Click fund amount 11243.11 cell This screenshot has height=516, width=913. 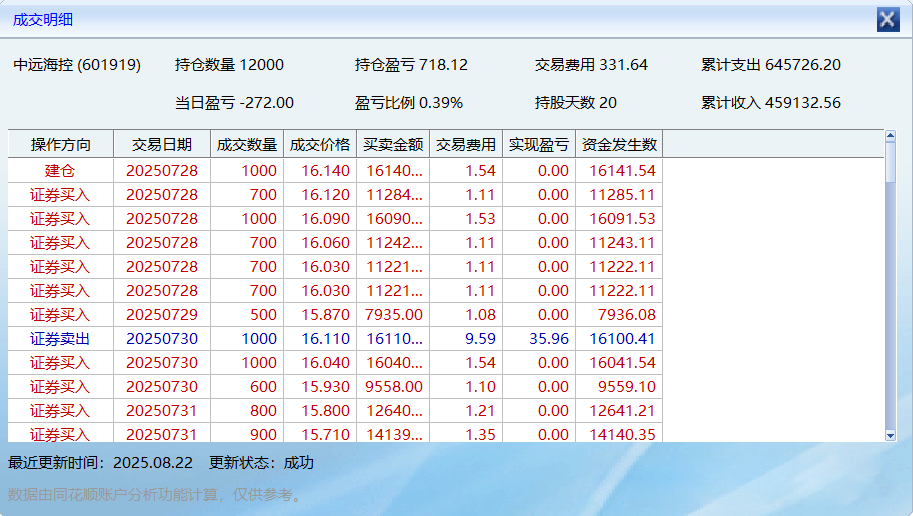tap(620, 242)
